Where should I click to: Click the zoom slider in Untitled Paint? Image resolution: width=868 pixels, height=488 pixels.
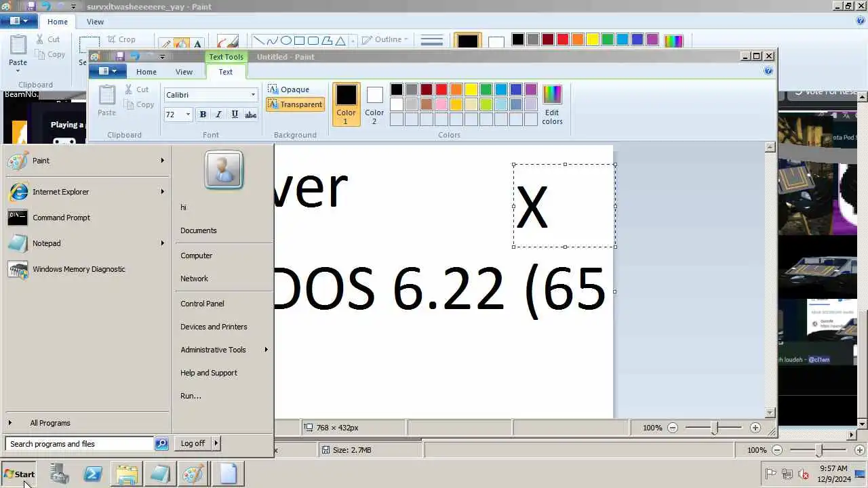pos(715,428)
